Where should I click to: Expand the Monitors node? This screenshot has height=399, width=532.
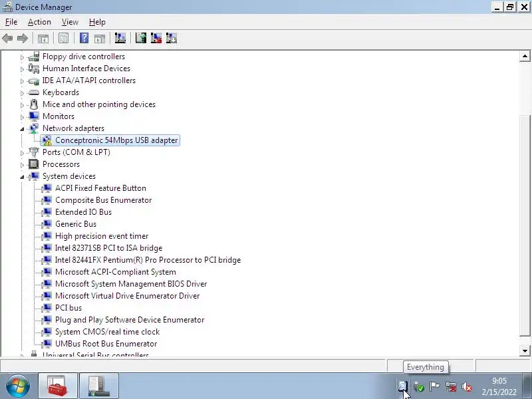pyautogui.click(x=22, y=117)
